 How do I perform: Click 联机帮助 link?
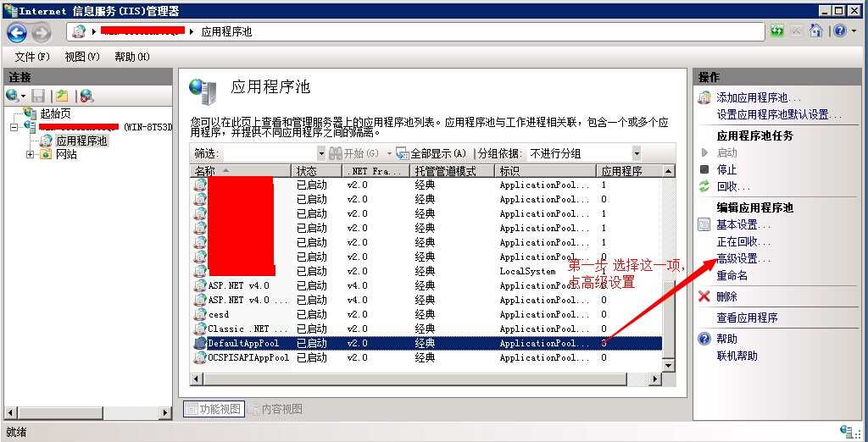pos(737,356)
